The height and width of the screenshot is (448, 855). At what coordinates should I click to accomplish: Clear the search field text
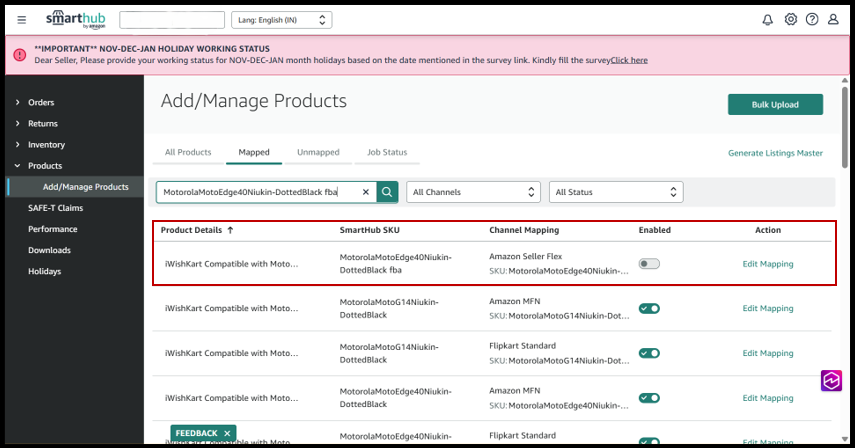pyautogui.click(x=365, y=192)
